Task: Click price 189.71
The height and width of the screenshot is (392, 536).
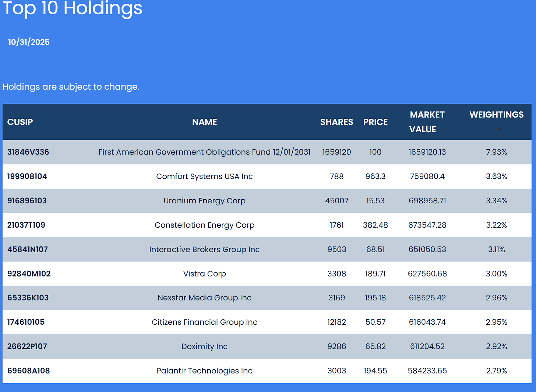Action: tap(375, 274)
